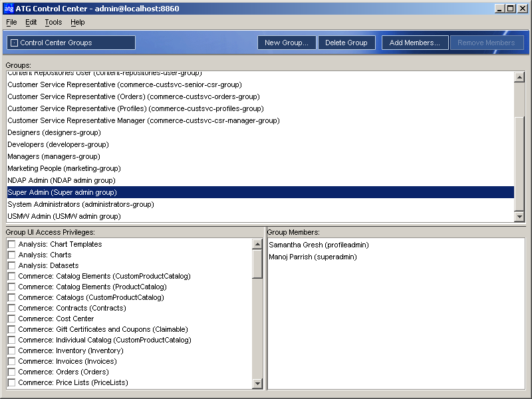Select NDAP Admin (NDAP admin group)
532x399 pixels.
260,180
